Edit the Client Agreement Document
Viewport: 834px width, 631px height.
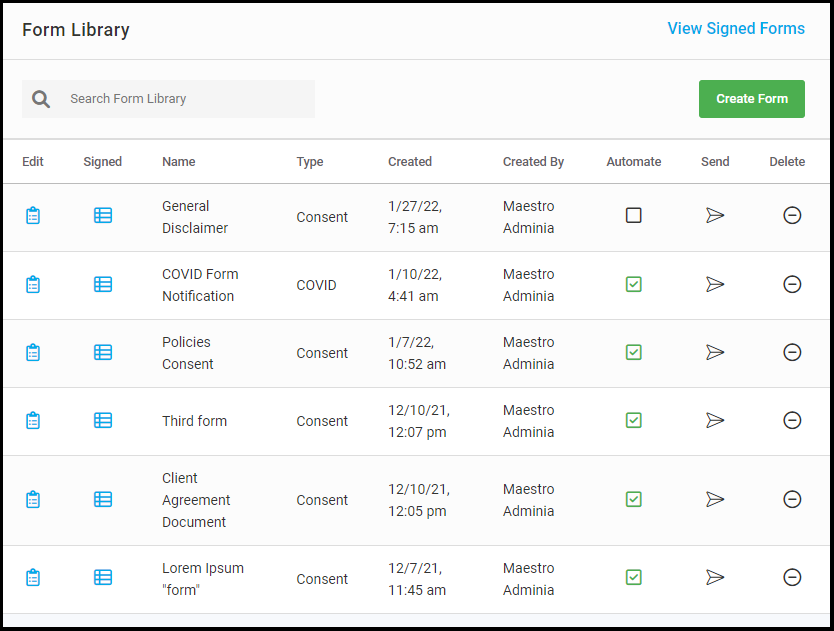pyautogui.click(x=33, y=500)
